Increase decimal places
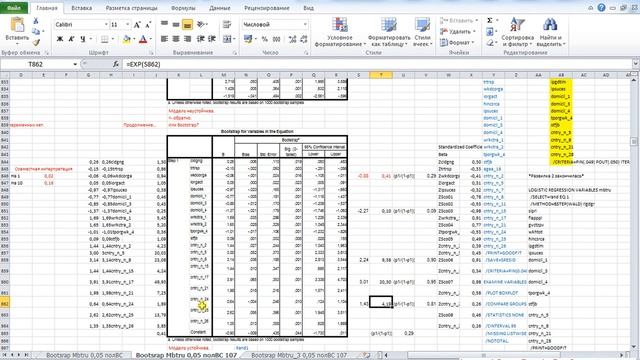The image size is (640, 360). point(292,39)
